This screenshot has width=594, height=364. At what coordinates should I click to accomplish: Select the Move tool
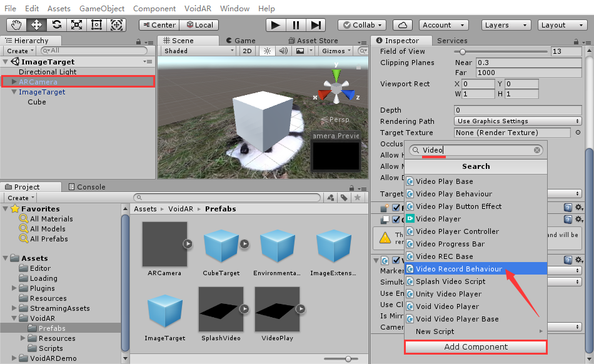pos(36,25)
